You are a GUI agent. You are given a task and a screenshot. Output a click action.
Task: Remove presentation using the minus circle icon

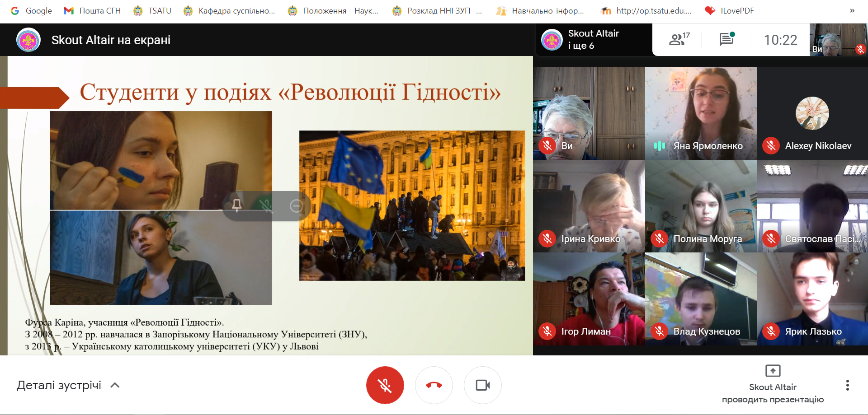[297, 206]
